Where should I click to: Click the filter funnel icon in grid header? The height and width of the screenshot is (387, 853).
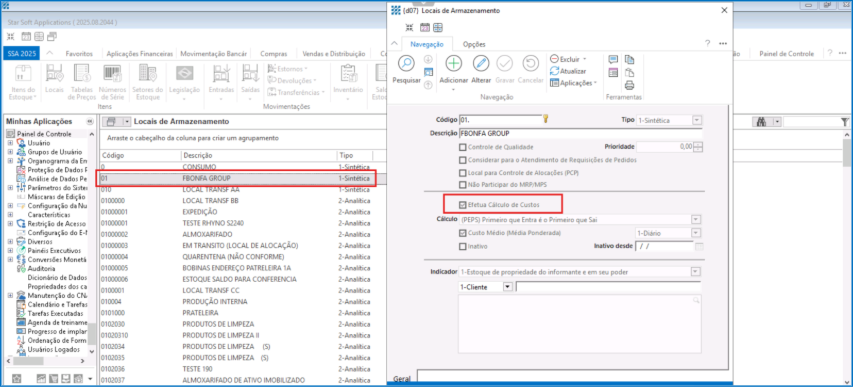[x=844, y=122]
